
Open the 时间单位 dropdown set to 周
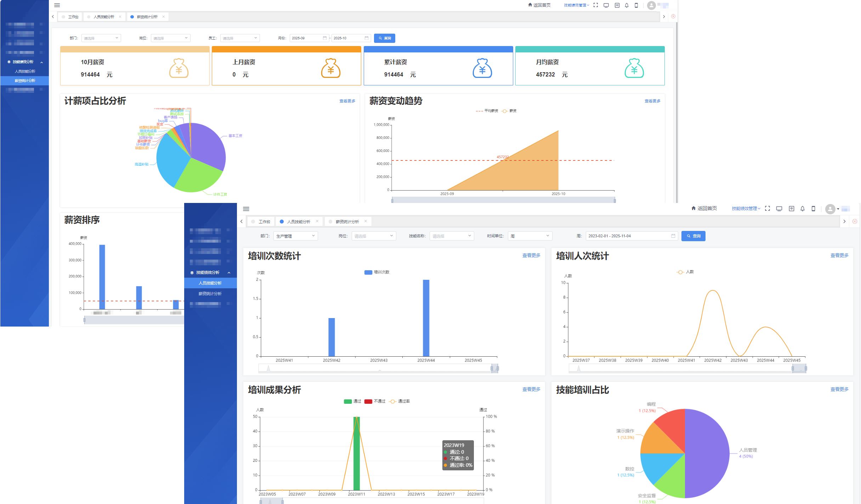(530, 236)
